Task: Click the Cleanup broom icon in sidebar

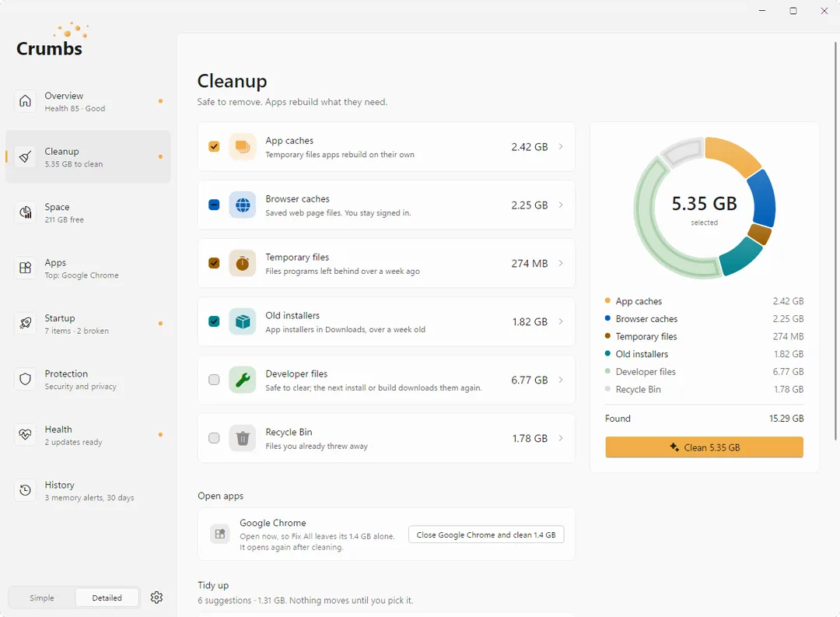Action: point(25,156)
